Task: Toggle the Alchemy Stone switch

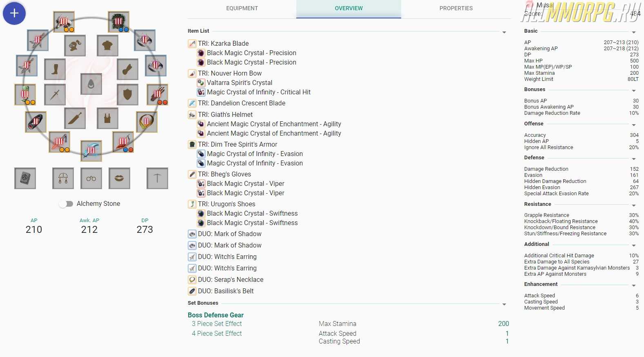Action: pyautogui.click(x=66, y=204)
